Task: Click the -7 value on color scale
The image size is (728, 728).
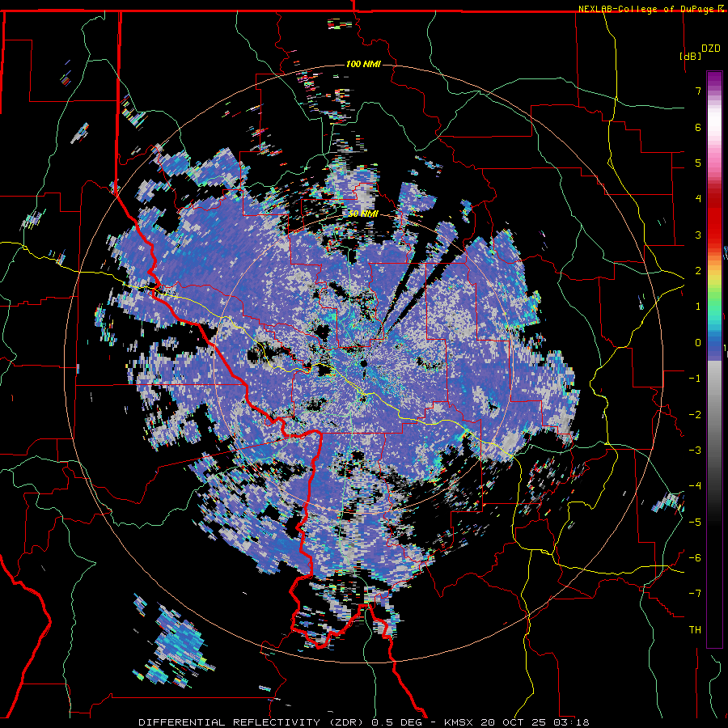Action: coord(695,594)
